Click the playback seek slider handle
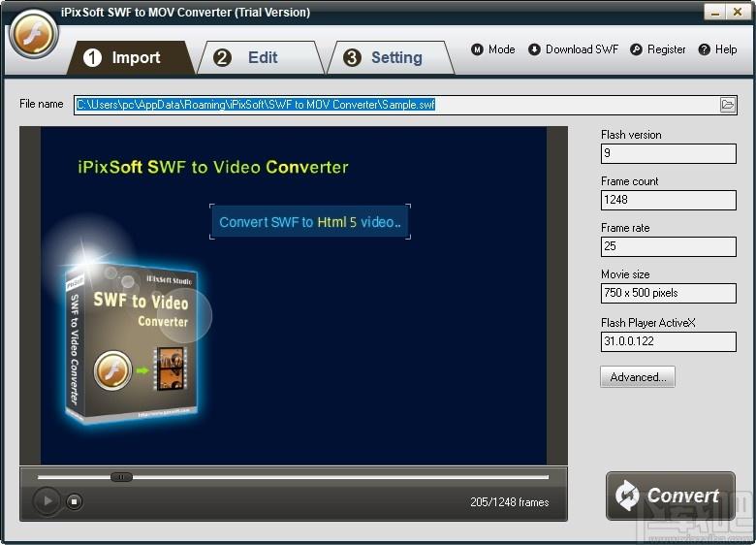This screenshot has height=545, width=756. tap(121, 477)
